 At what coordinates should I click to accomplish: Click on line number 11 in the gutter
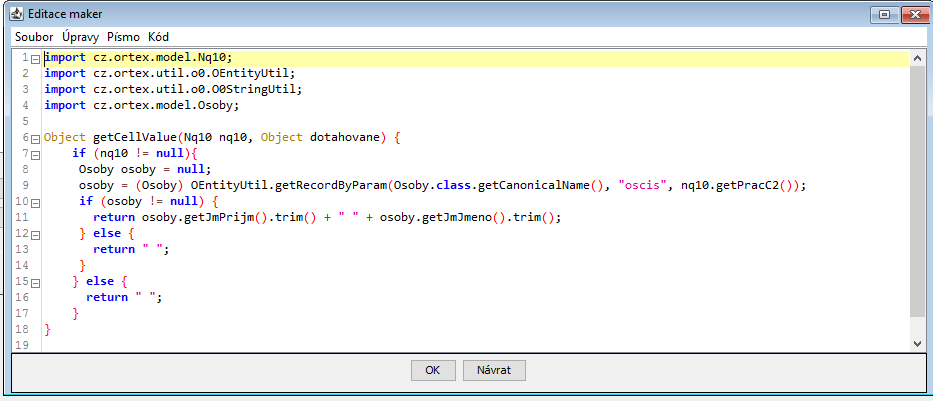(x=24, y=217)
